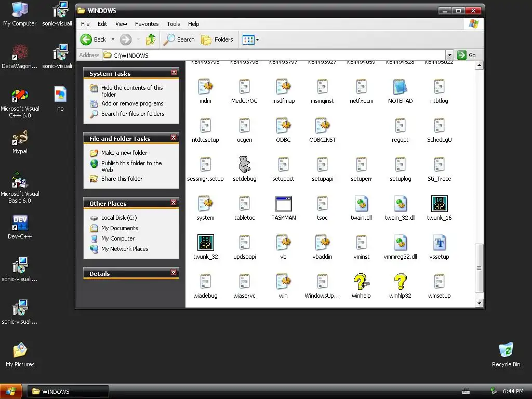The height and width of the screenshot is (399, 532).
Task: Open the Forward button history dropdown
Action: (x=138, y=39)
